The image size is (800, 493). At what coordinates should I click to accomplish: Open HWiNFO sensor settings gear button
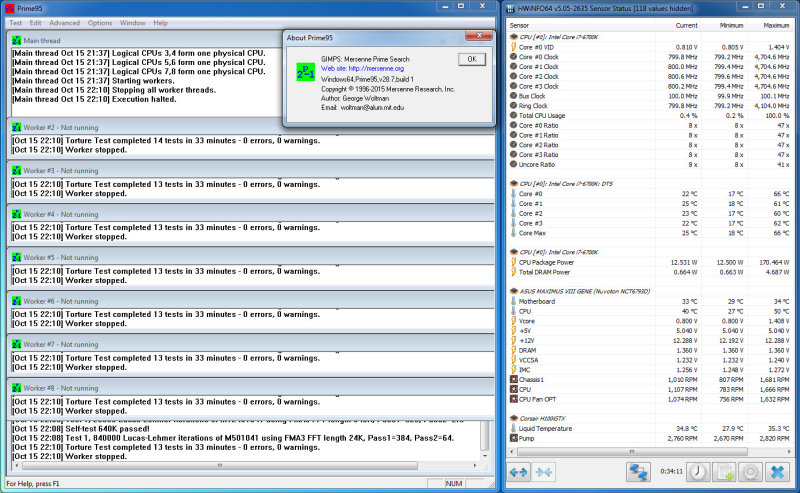750,472
